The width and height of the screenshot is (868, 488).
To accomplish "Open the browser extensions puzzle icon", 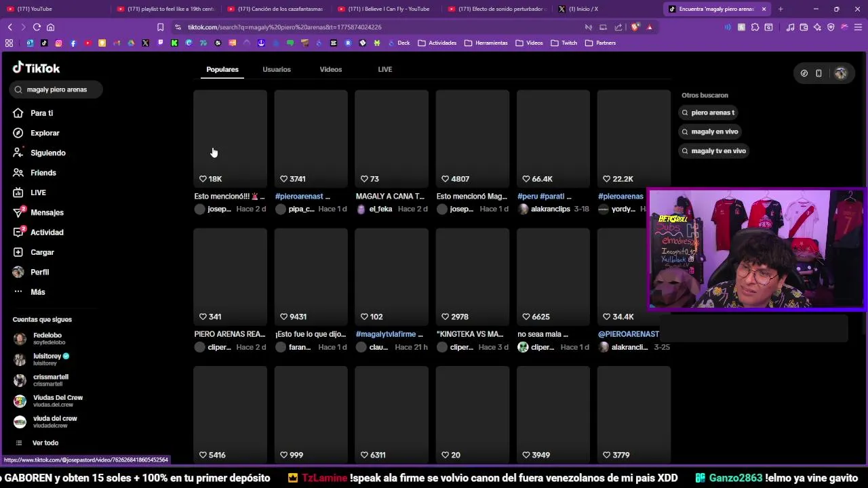I will pos(755,27).
